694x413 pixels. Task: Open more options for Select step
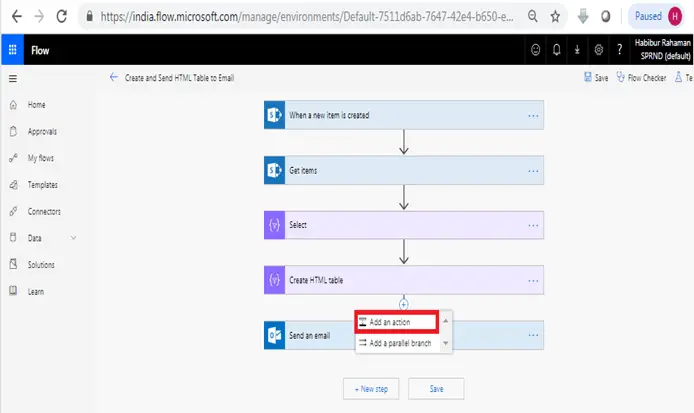pos(533,225)
